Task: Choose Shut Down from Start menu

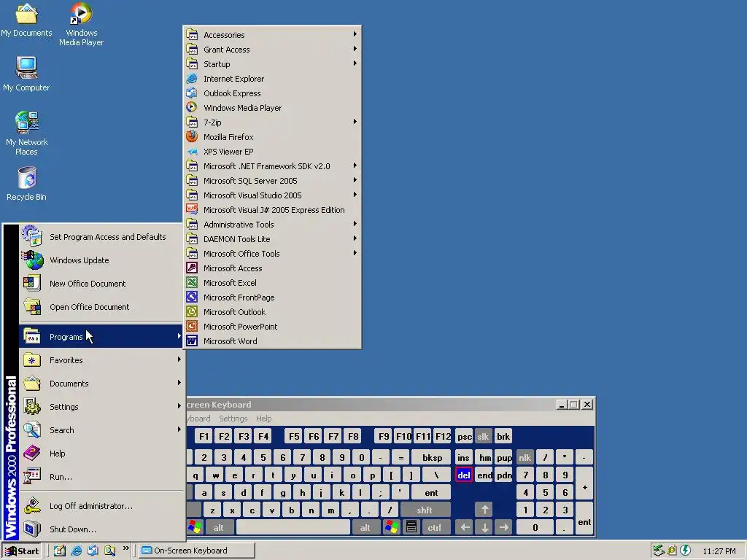Action: click(x=101, y=529)
